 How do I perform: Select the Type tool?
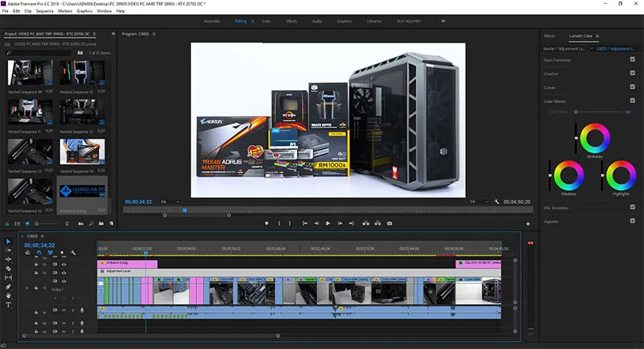8,305
